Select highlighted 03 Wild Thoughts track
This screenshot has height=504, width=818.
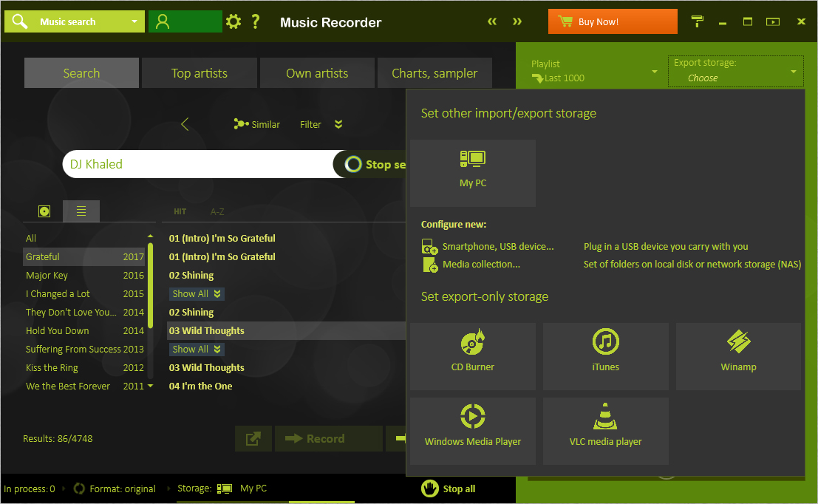point(287,331)
